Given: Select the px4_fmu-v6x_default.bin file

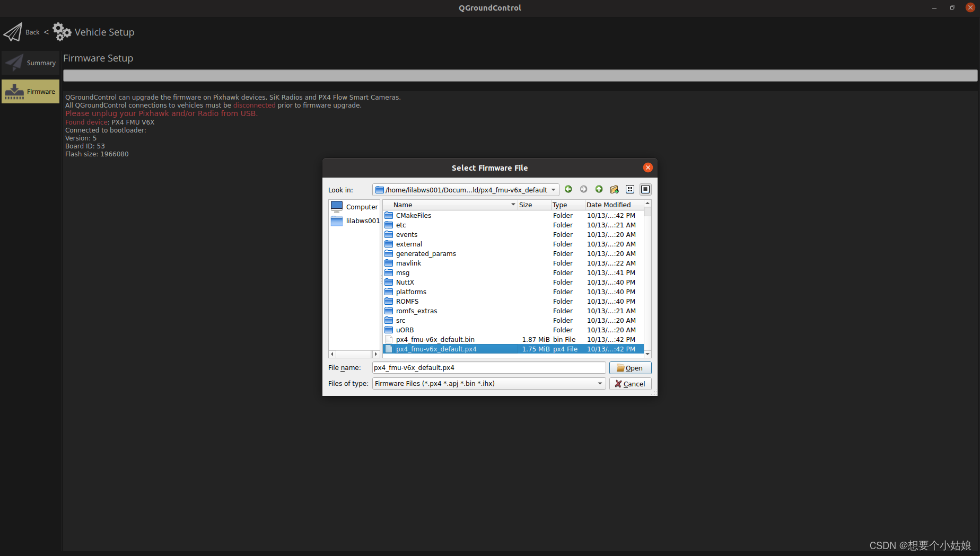Looking at the screenshot, I should pyautogui.click(x=435, y=339).
